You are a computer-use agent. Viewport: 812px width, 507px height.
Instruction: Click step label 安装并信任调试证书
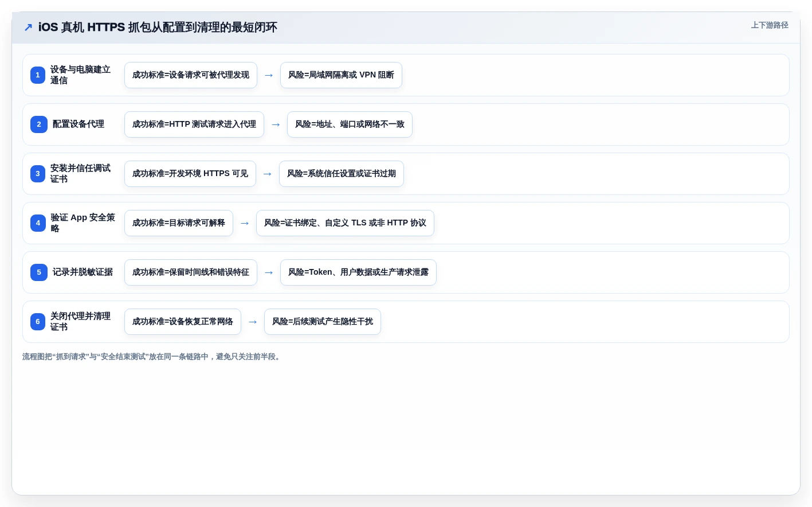coord(80,174)
